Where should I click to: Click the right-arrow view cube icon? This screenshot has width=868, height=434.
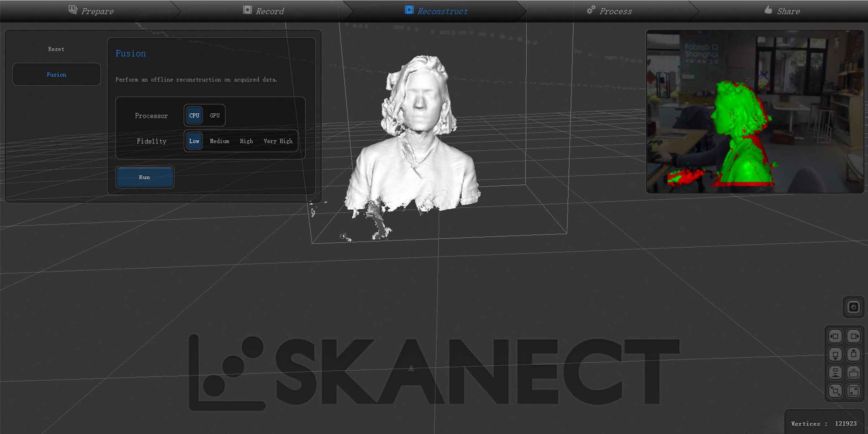pos(854,336)
